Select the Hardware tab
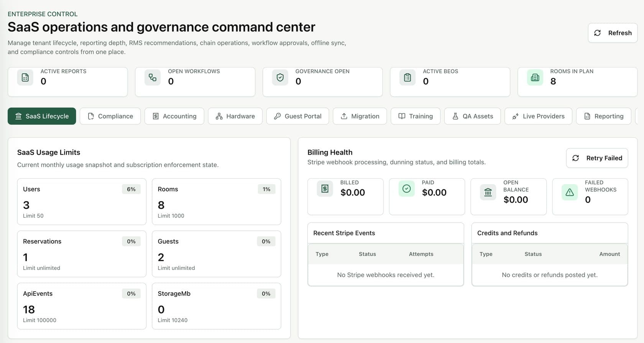This screenshot has height=343, width=644. [235, 116]
